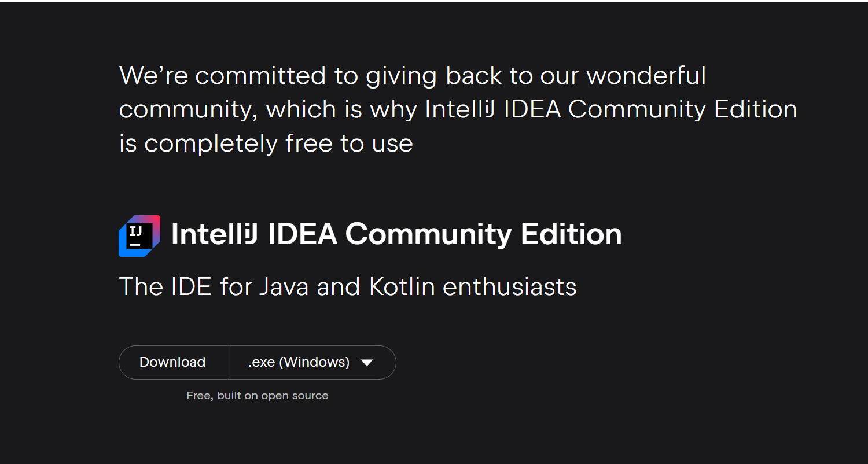
Task: Click the 'Free, built on open source' caption
Action: click(258, 396)
